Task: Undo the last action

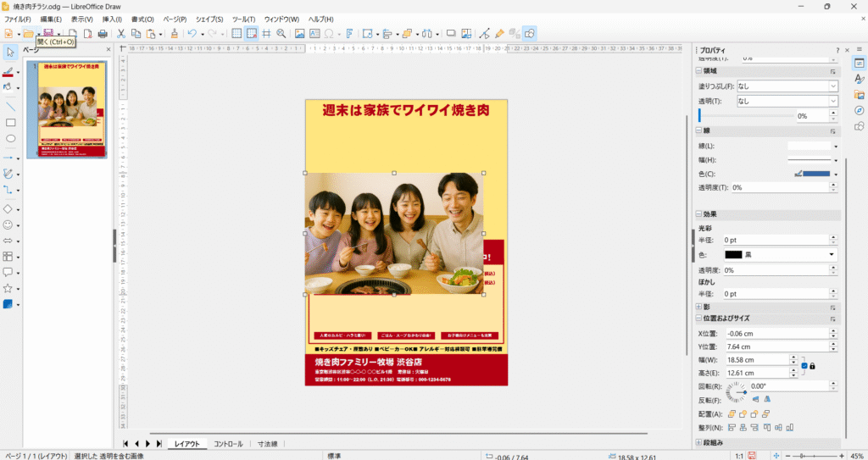Action: [192, 34]
